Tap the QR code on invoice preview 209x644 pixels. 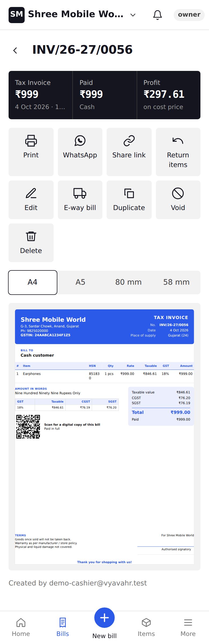28,427
